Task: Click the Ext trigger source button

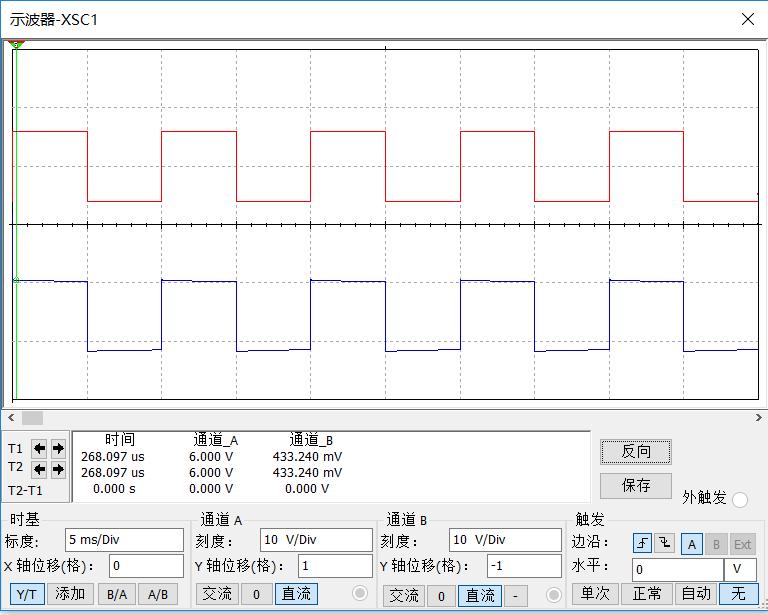Action: click(x=742, y=544)
